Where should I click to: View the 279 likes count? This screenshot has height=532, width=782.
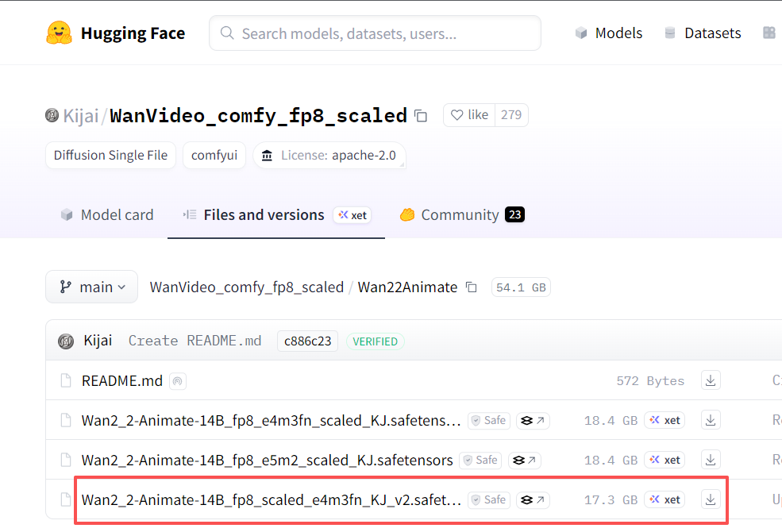coord(511,115)
